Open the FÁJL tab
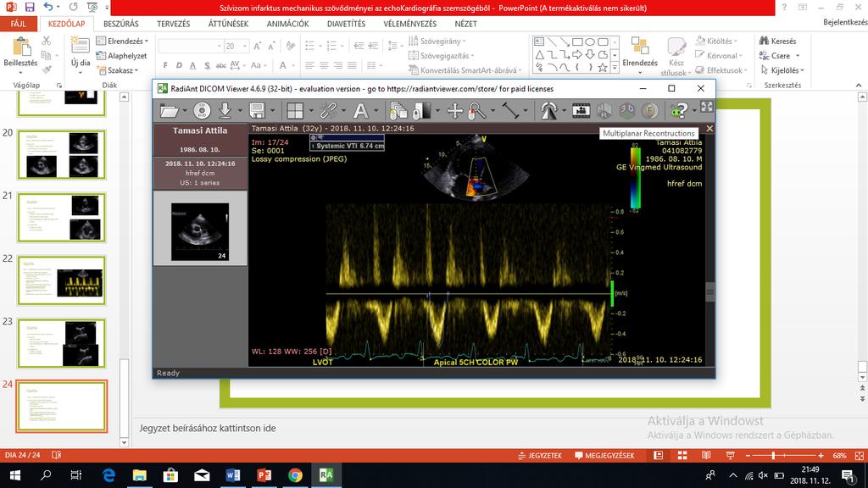Screen dimensions: 868x488 pyautogui.click(x=19, y=24)
